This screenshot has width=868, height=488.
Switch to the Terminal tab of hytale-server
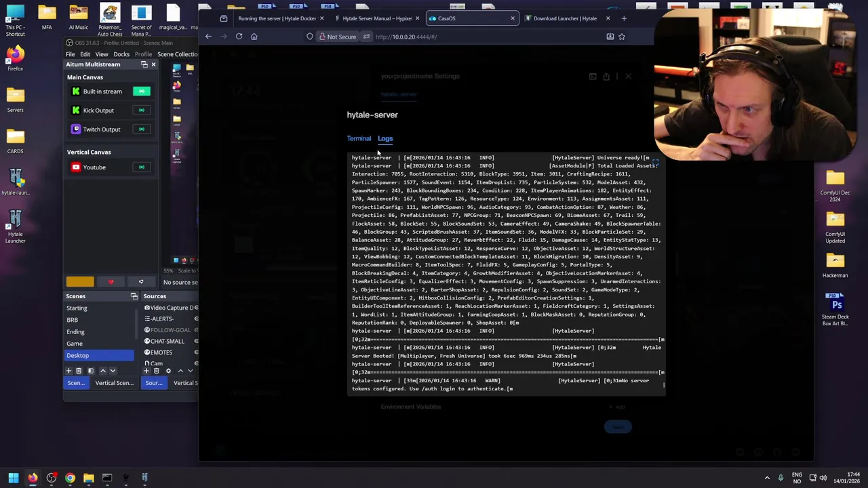point(359,138)
